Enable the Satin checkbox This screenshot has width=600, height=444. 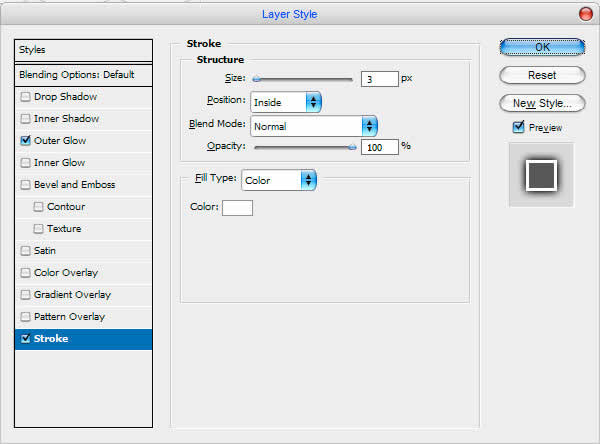tap(25, 251)
